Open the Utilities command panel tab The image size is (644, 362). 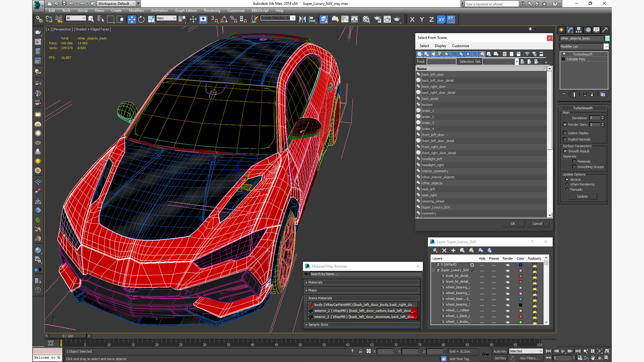coord(605,30)
